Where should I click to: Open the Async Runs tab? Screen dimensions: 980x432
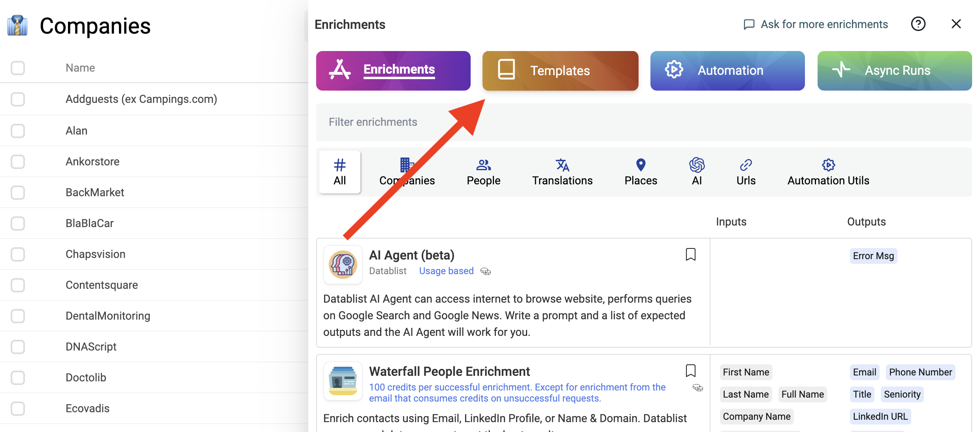[895, 70]
